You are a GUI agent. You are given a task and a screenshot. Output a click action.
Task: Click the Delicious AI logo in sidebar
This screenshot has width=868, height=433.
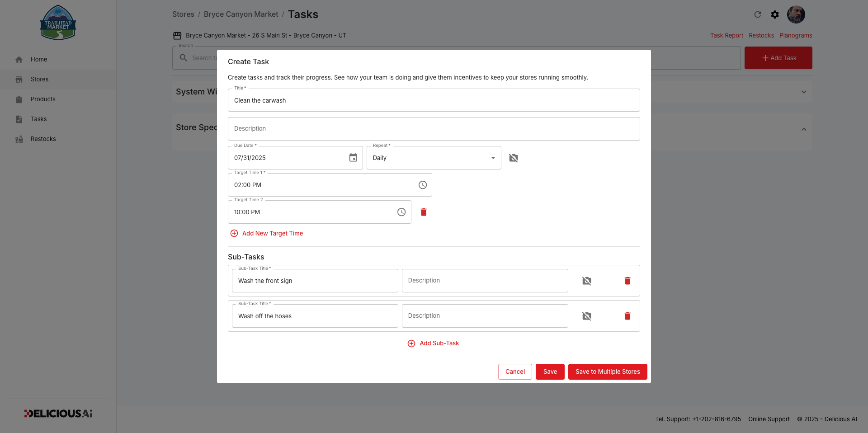[x=58, y=414]
